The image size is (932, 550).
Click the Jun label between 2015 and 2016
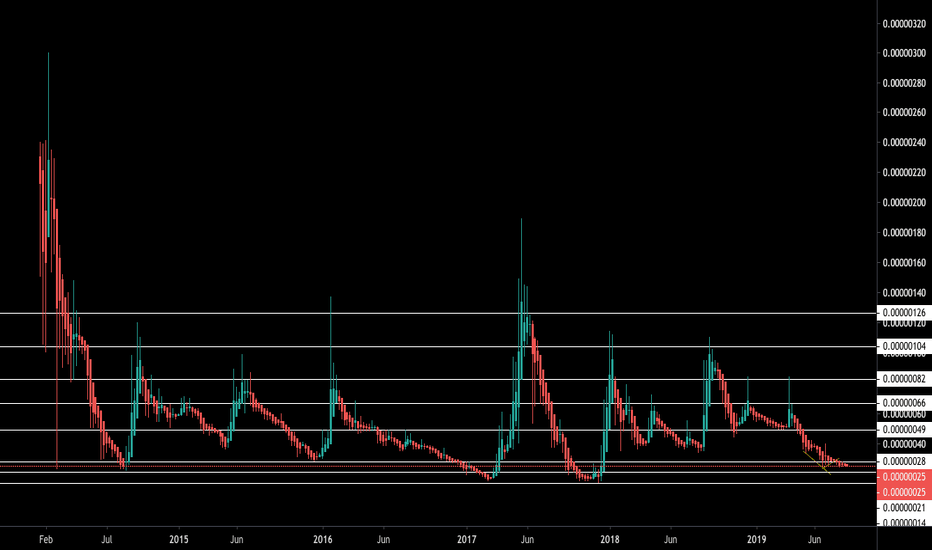pos(237,539)
